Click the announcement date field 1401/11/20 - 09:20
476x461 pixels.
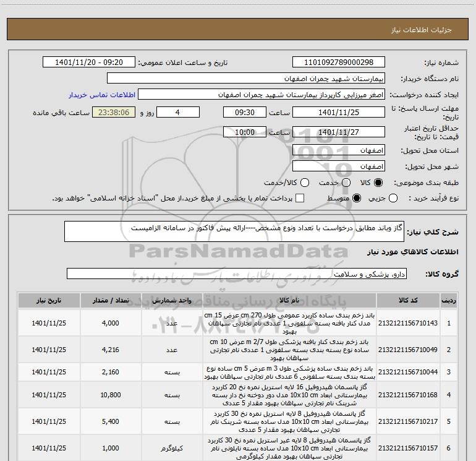tap(89, 62)
